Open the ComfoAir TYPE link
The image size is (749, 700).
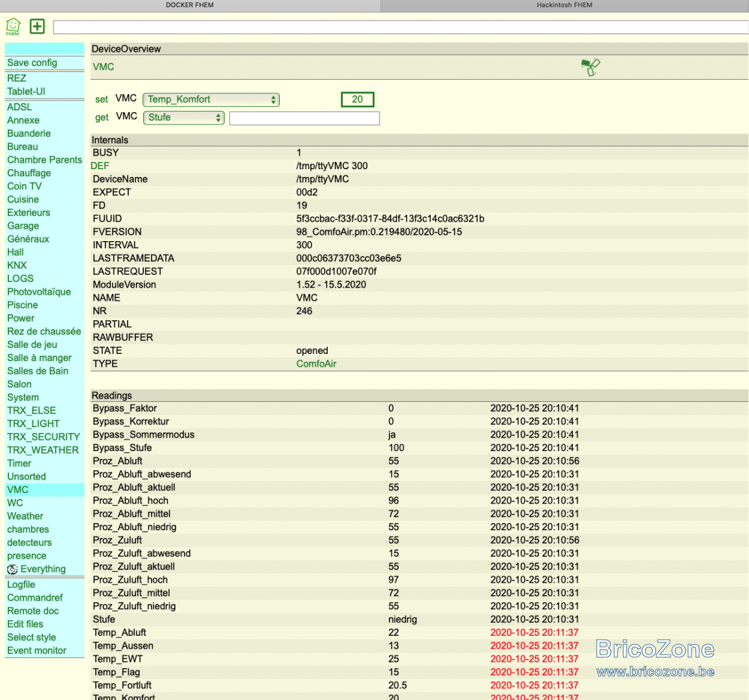coord(316,364)
